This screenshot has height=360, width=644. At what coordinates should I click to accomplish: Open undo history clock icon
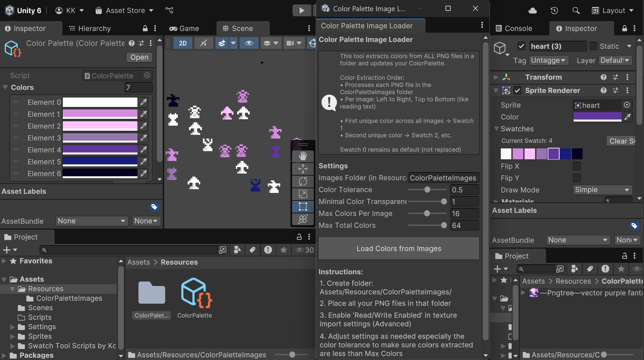click(x=554, y=11)
